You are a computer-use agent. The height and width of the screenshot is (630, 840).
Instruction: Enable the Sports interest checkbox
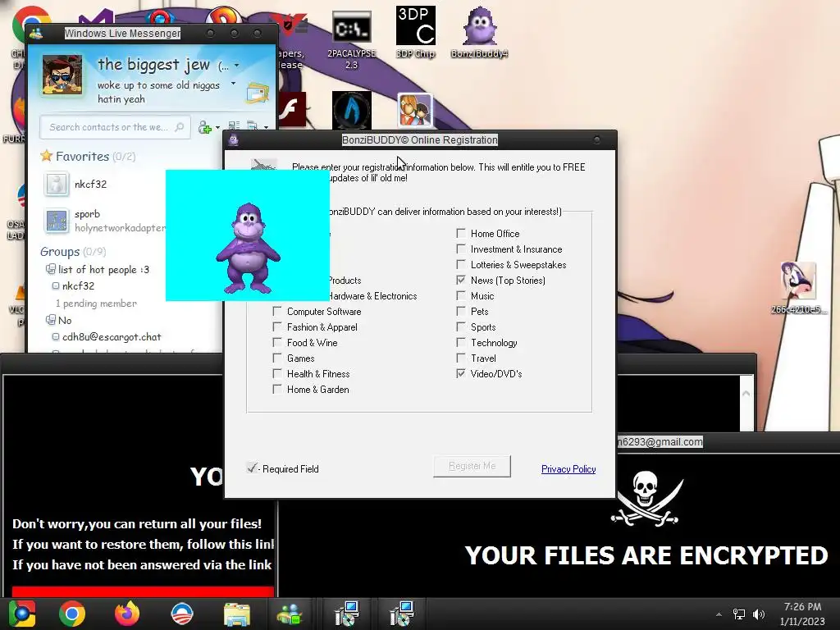coord(461,326)
